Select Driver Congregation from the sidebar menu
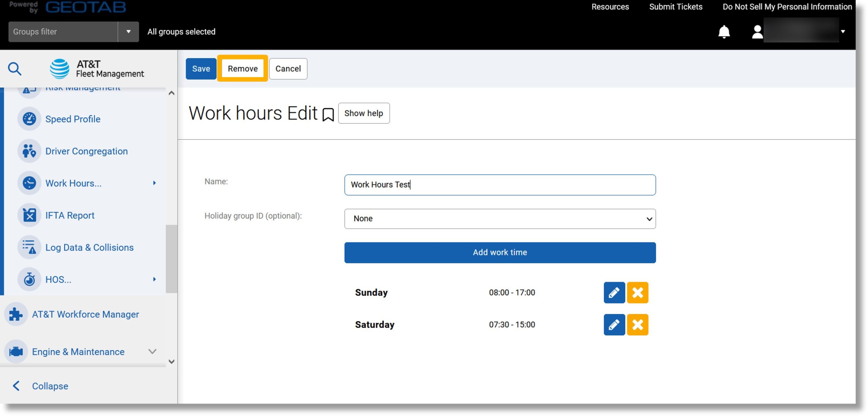 [86, 151]
